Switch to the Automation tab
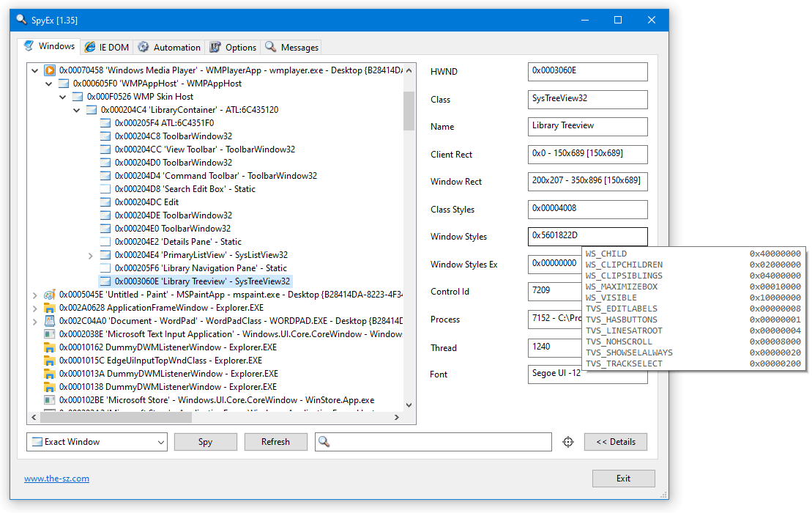Image resolution: width=812 pixels, height=513 pixels. (168, 47)
